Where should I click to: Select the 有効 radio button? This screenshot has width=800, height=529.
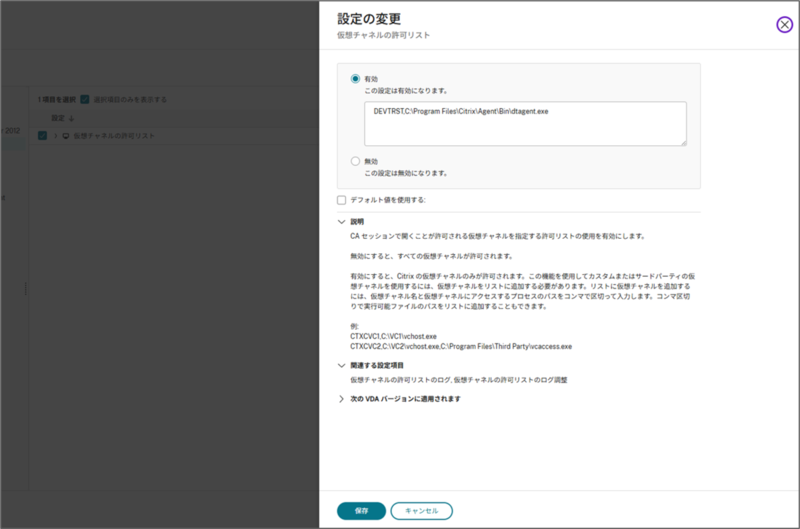point(355,79)
